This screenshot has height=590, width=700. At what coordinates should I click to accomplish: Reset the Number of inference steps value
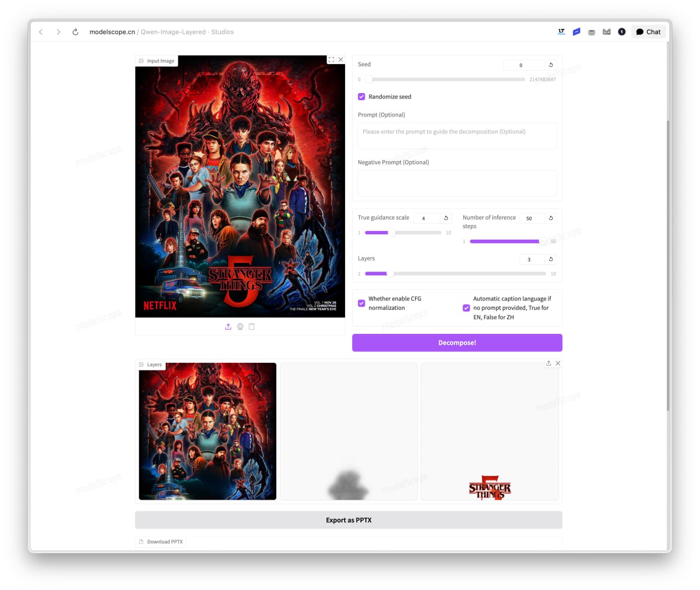[x=551, y=218]
